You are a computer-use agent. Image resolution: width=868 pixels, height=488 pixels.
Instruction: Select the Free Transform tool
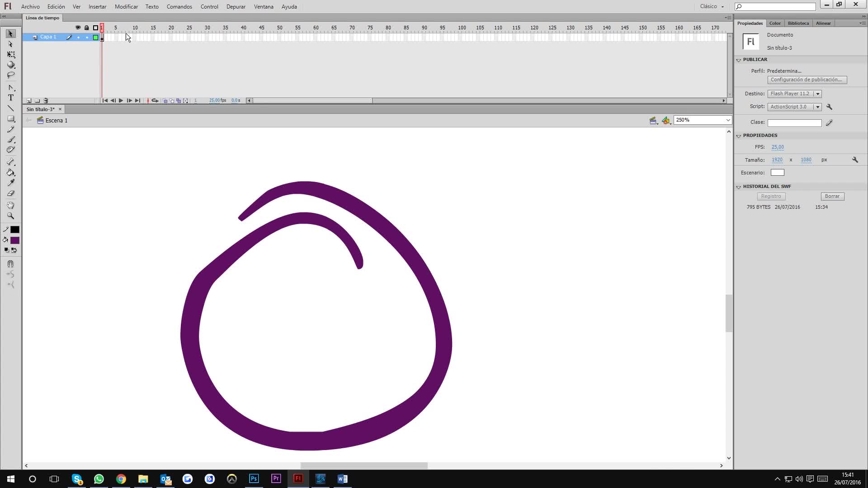pos(11,55)
